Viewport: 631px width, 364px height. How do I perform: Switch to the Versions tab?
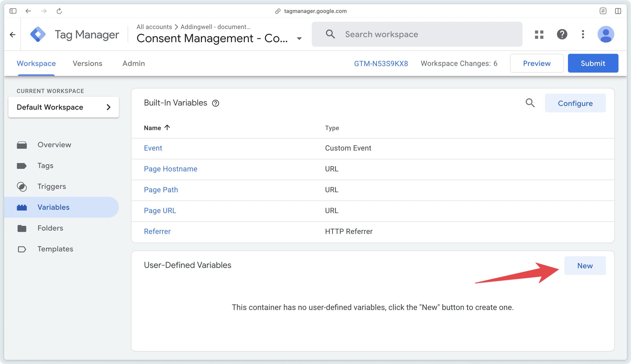click(88, 63)
